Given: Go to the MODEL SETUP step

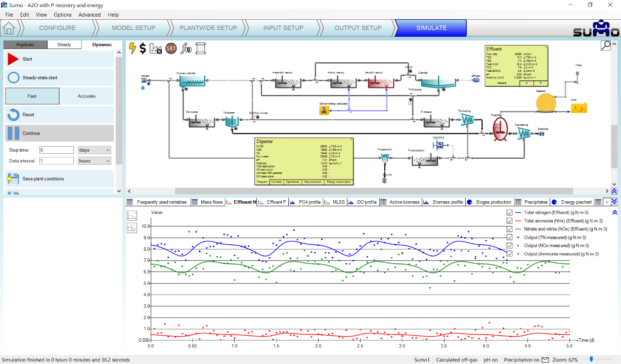Looking at the screenshot, I should coord(134,28).
